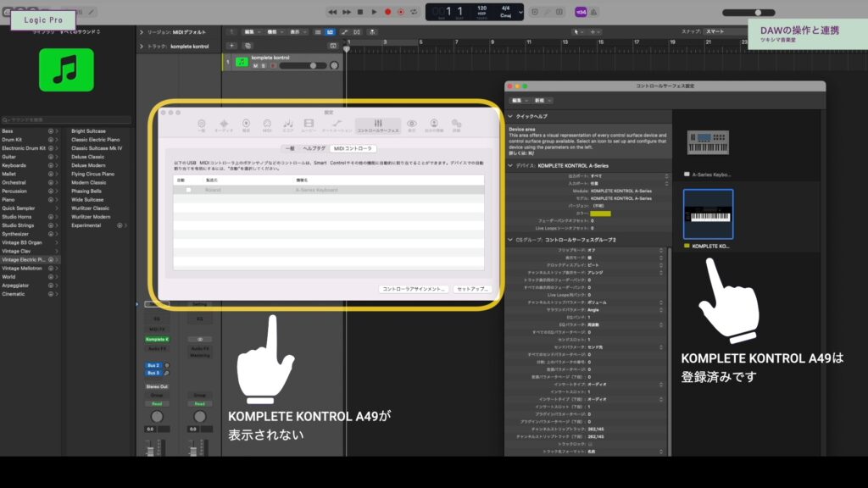This screenshot has width=868, height=488.
Task: Adjust the komplete kontrol track volume slider
Action: point(302,66)
